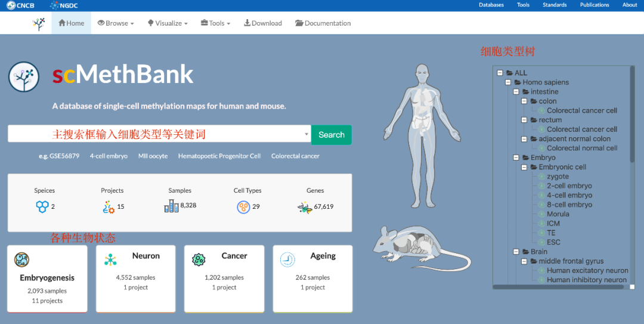This screenshot has width=644, height=324.
Task: Click the ALL folder icon in tree
Action: click(x=509, y=73)
